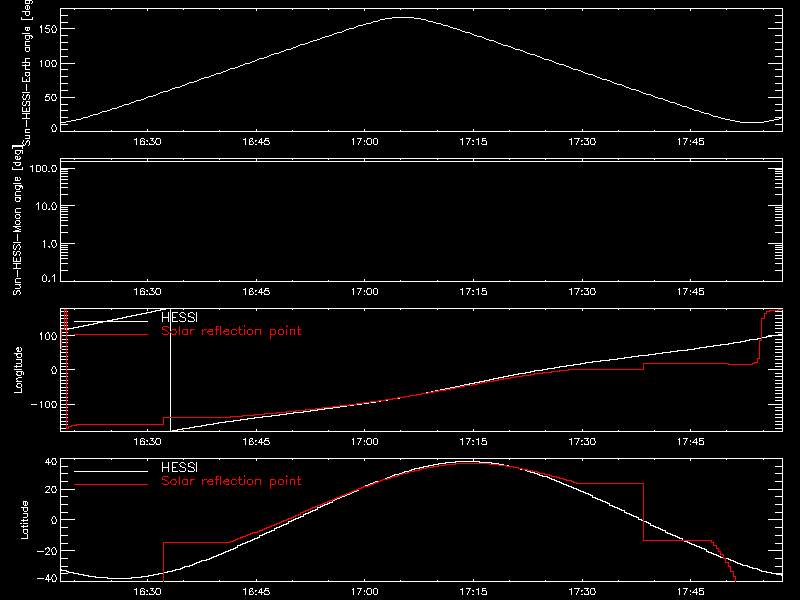Select the 50 tick on Earth angle plot
Image resolution: width=800 pixels, height=600 pixels.
click(x=51, y=97)
